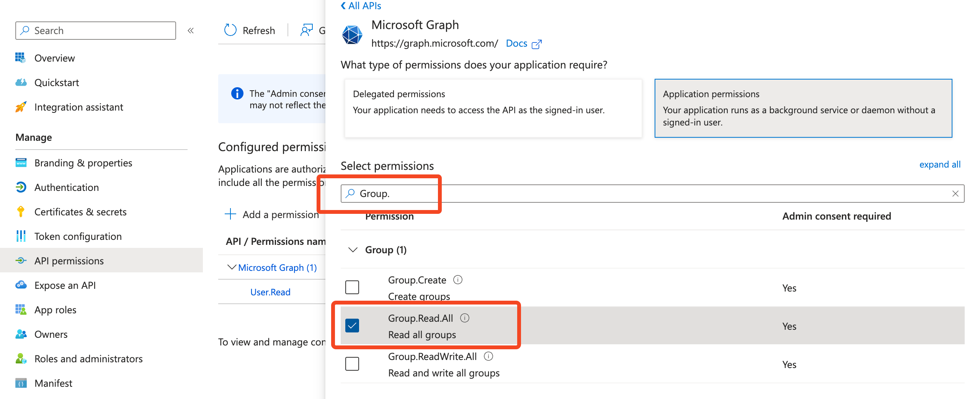Click the Refresh button
Screen dimensions: 980x399
pyautogui.click(x=250, y=30)
